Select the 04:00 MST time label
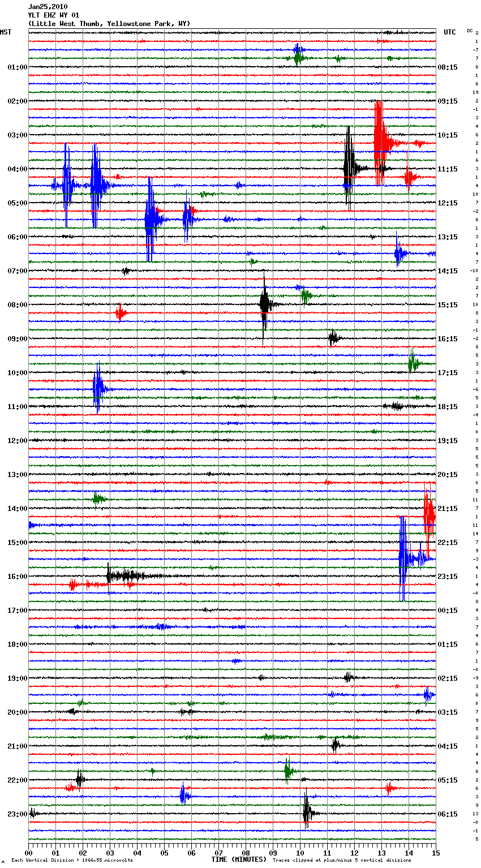The image size is (481, 868). pyautogui.click(x=17, y=169)
